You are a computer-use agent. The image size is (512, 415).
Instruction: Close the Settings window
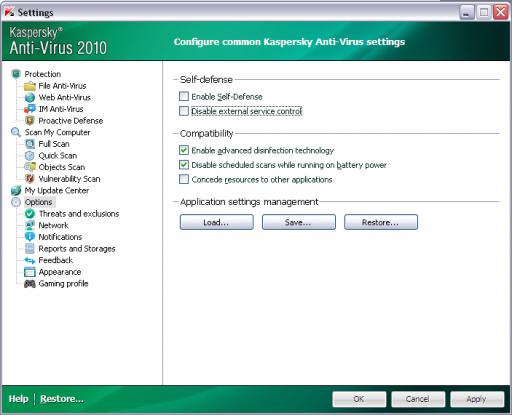(x=501, y=12)
